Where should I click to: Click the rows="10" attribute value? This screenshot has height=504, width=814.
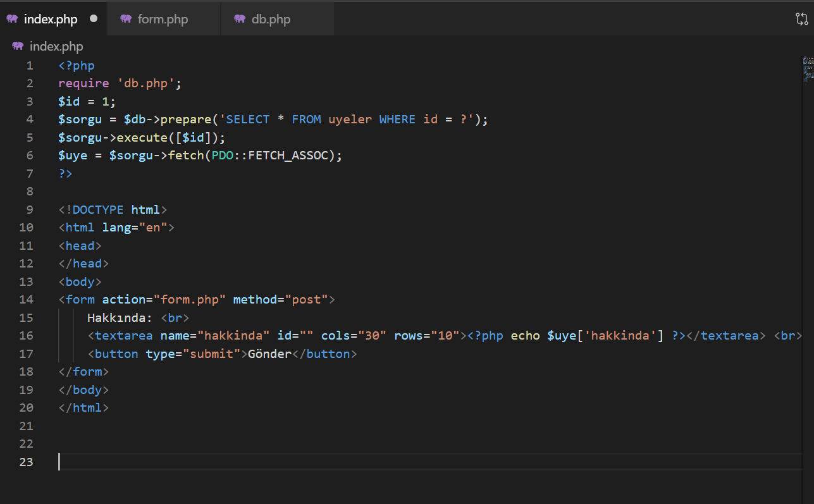click(x=445, y=336)
